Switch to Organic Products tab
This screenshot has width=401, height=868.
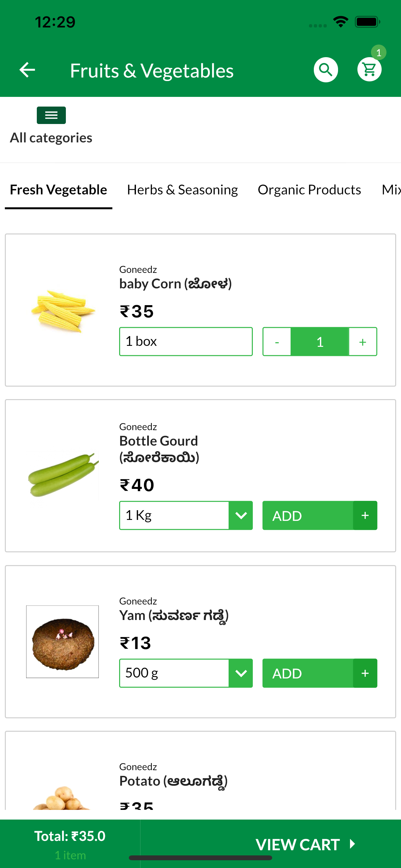pos(309,190)
